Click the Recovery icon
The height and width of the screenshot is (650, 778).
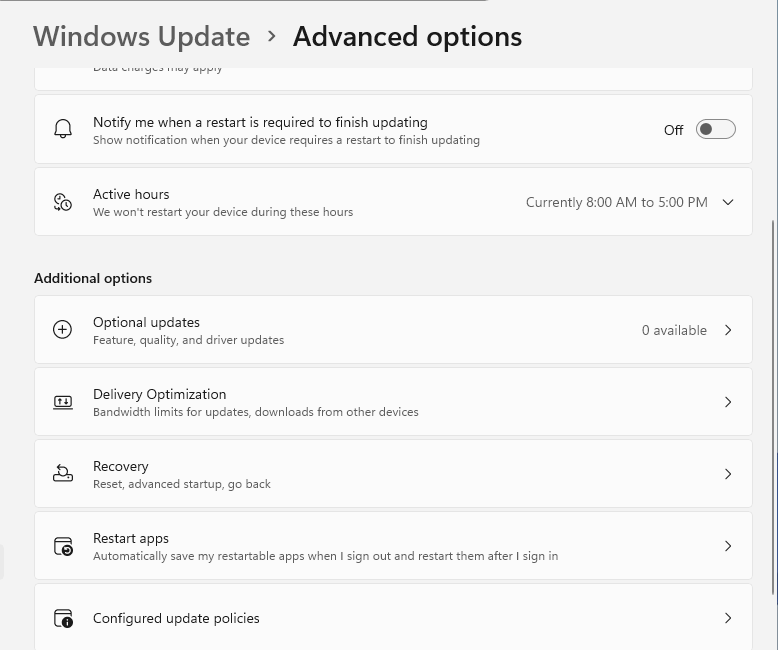click(x=63, y=473)
